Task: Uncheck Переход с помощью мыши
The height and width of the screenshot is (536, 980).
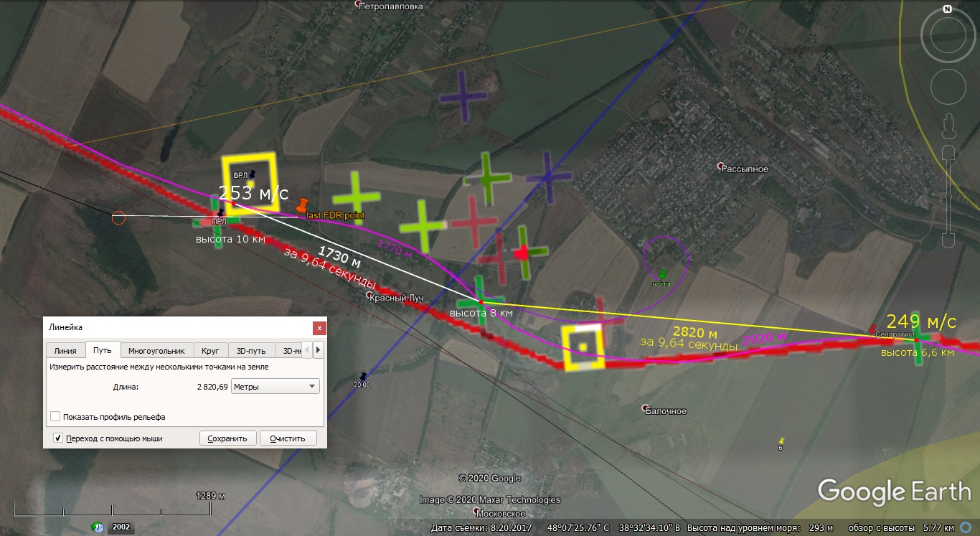Action: coord(58,438)
